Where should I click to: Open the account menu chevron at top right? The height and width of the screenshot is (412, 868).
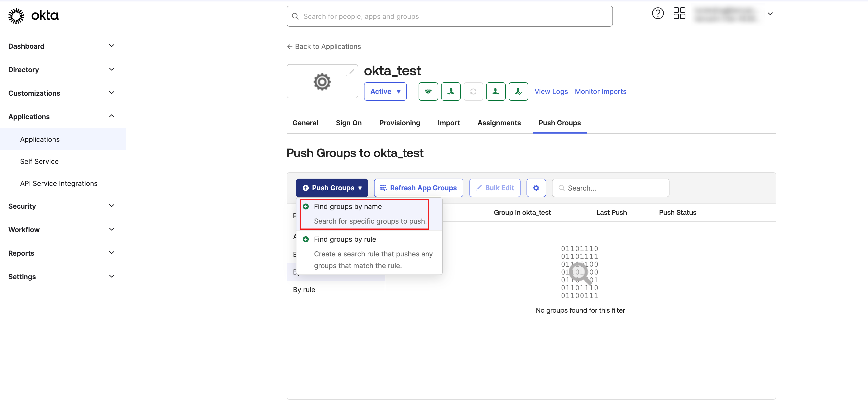click(x=770, y=14)
